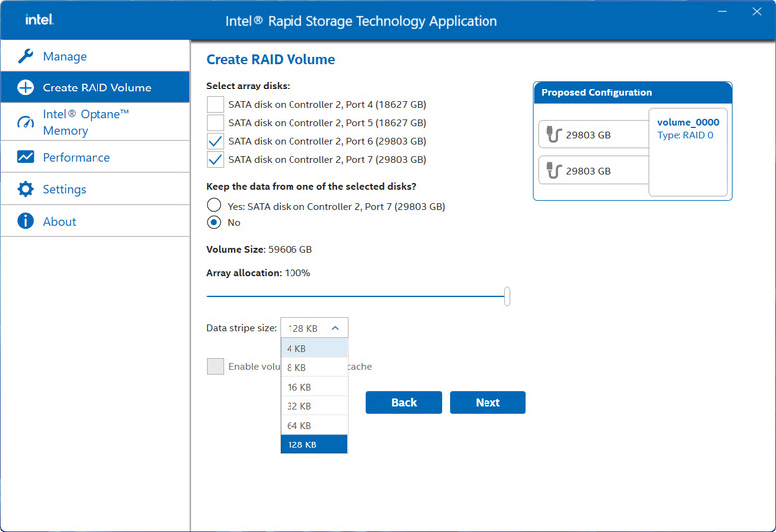
Task: Open the Performance sidebar item
Action: [x=96, y=157]
